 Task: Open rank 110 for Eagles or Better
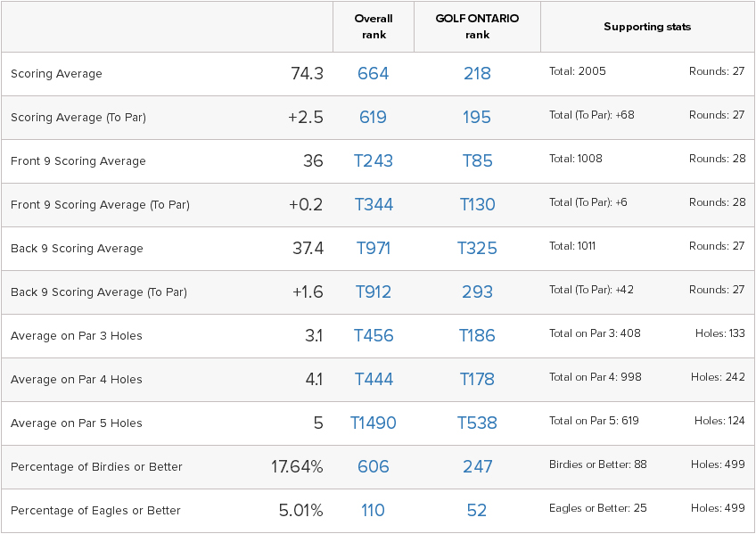[x=374, y=511]
